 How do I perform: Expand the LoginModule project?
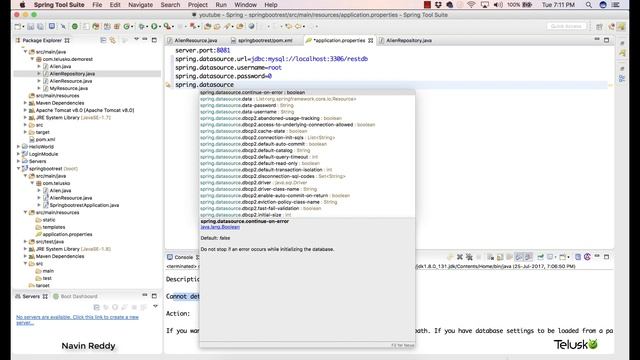pyautogui.click(x=18, y=154)
